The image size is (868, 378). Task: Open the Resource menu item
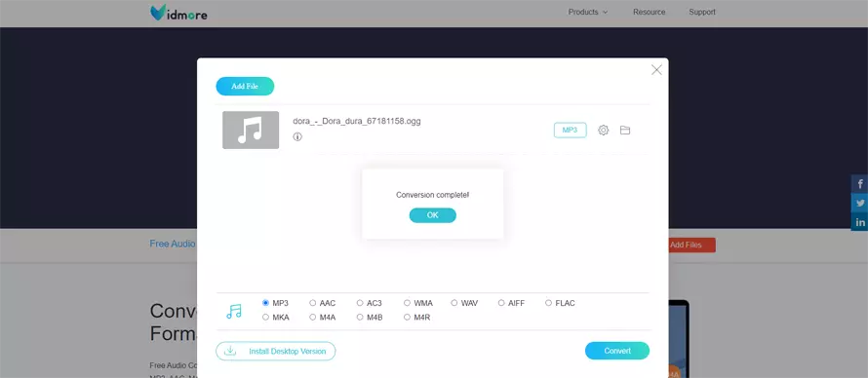[x=649, y=12]
